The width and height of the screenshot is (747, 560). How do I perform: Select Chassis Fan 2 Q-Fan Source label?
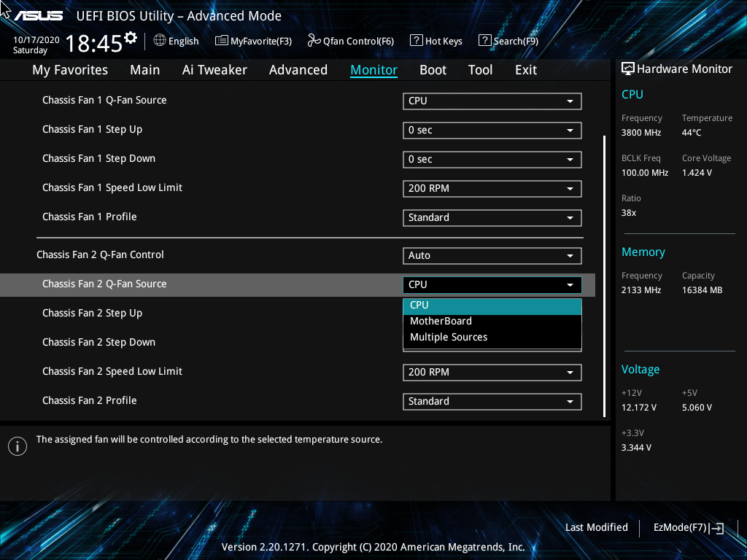click(104, 284)
